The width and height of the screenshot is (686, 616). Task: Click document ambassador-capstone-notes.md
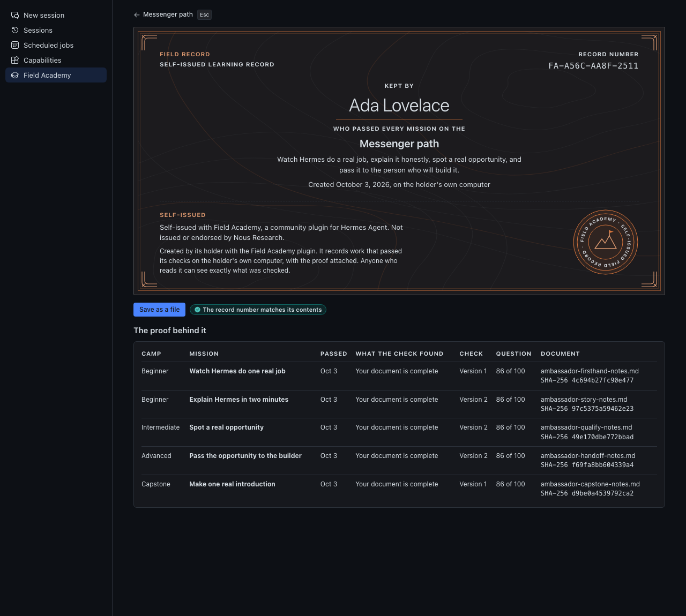click(x=590, y=484)
